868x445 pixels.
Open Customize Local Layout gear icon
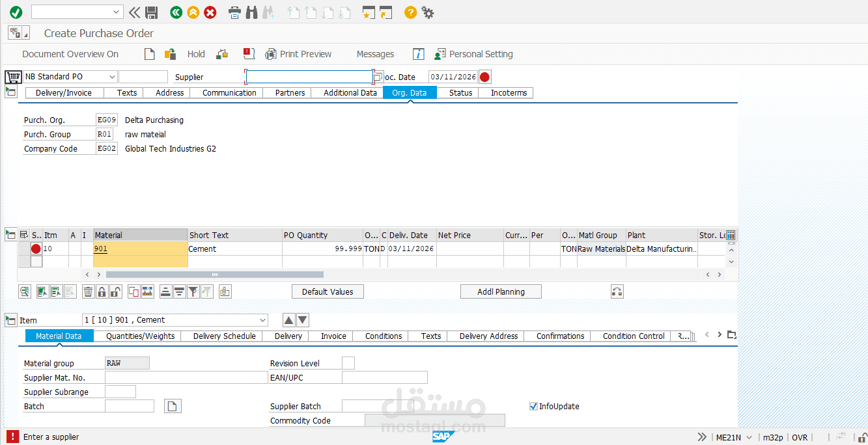pyautogui.click(x=427, y=12)
